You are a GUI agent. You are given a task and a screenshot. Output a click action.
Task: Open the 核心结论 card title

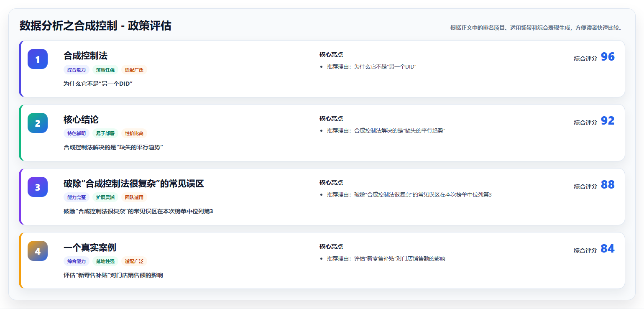point(81,120)
